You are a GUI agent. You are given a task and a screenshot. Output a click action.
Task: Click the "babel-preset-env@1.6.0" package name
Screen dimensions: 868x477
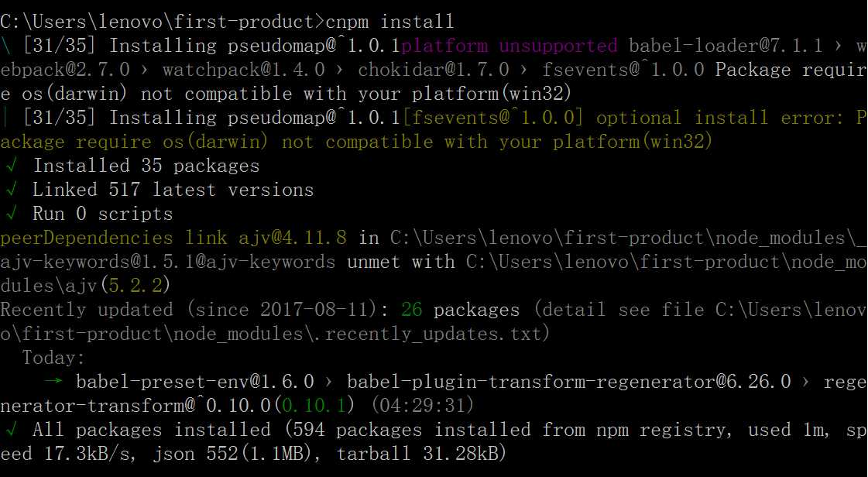195,382
